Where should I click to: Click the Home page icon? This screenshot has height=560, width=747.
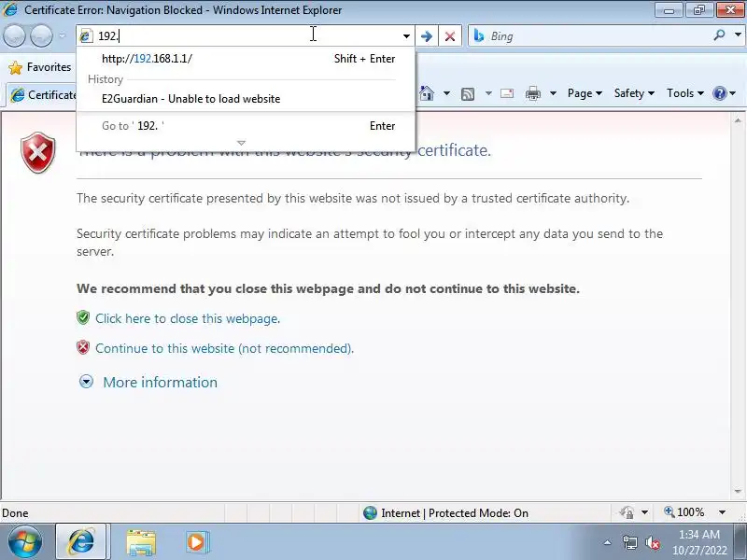pyautogui.click(x=427, y=93)
